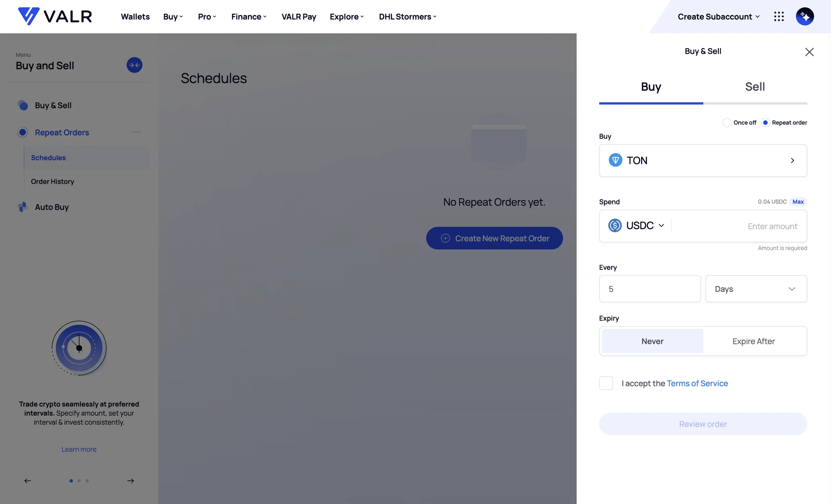Open Buy & Sell sidebar item
The width and height of the screenshot is (831, 504).
[53, 105]
